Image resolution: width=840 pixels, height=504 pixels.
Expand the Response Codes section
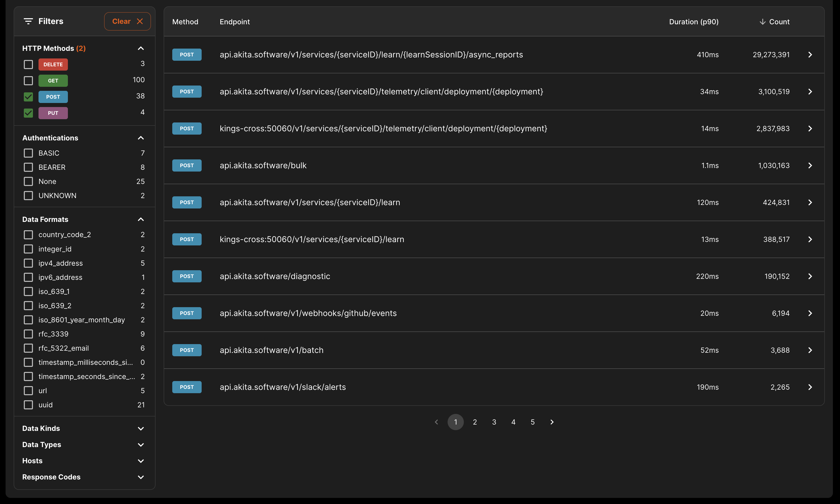pos(141,477)
